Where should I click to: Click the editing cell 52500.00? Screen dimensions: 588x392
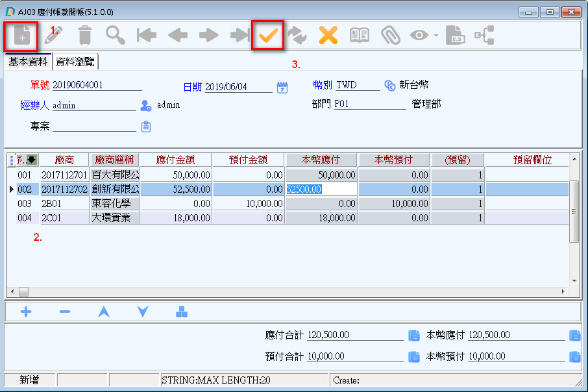tap(321, 189)
